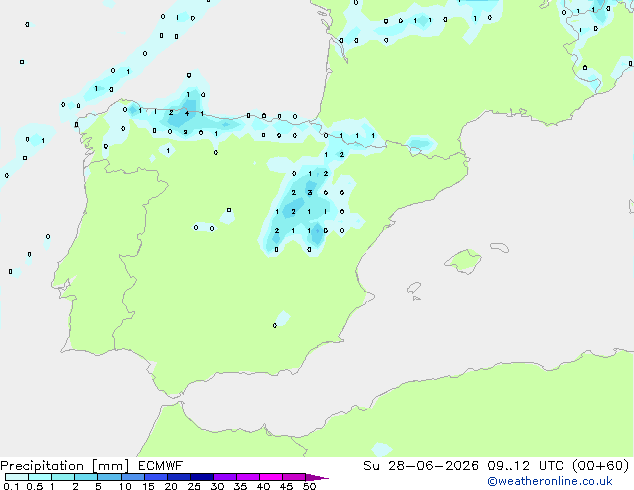
Task: Click the "45" legend scale label
Action: 286,486
